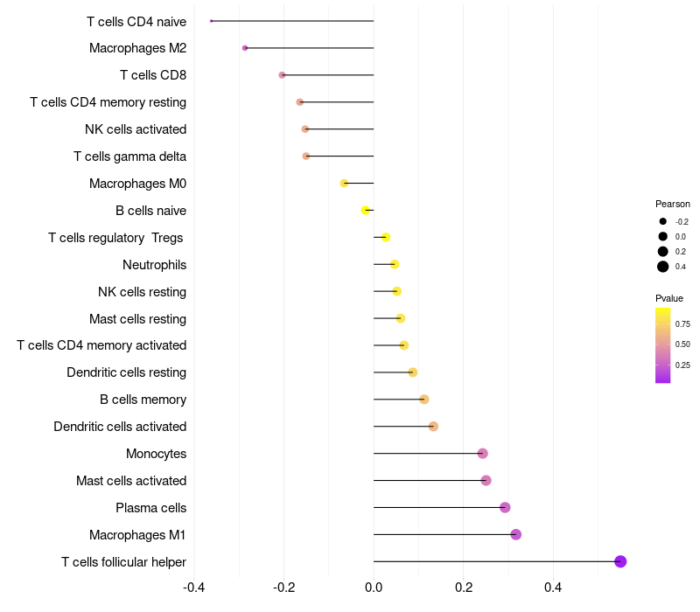Click the Pvalue legend title
Image resolution: width=700 pixels, height=612 pixels.
pos(669,298)
